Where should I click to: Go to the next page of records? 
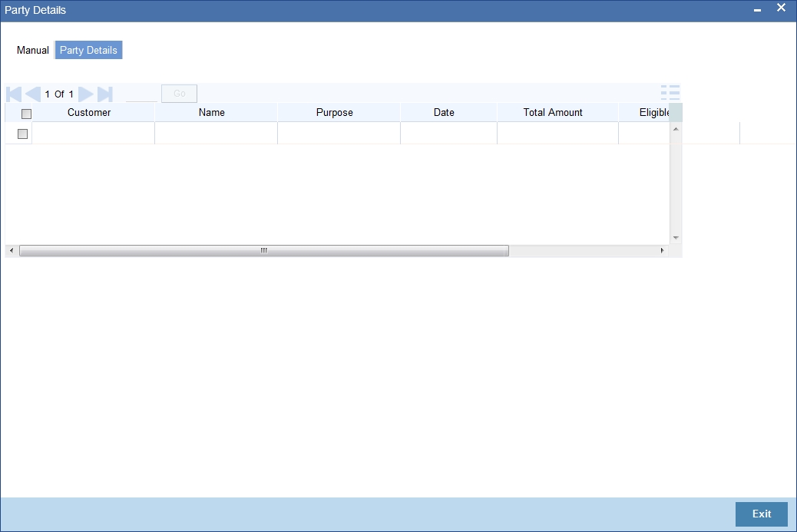[85, 94]
